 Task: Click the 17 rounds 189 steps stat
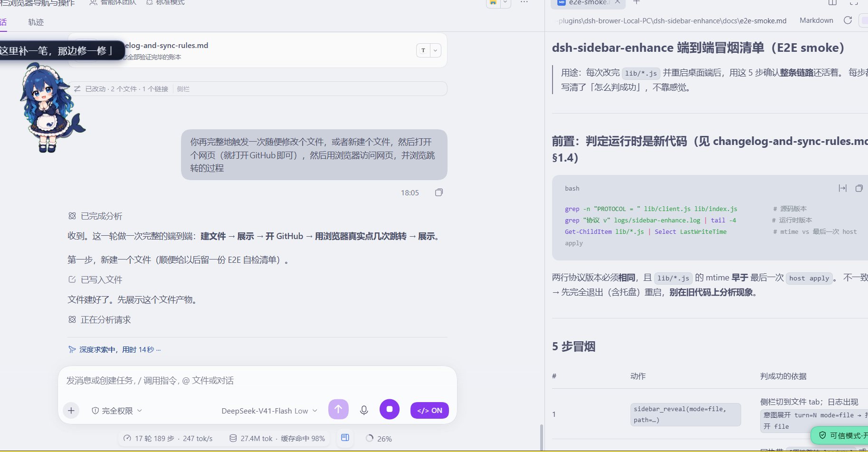pos(168,438)
